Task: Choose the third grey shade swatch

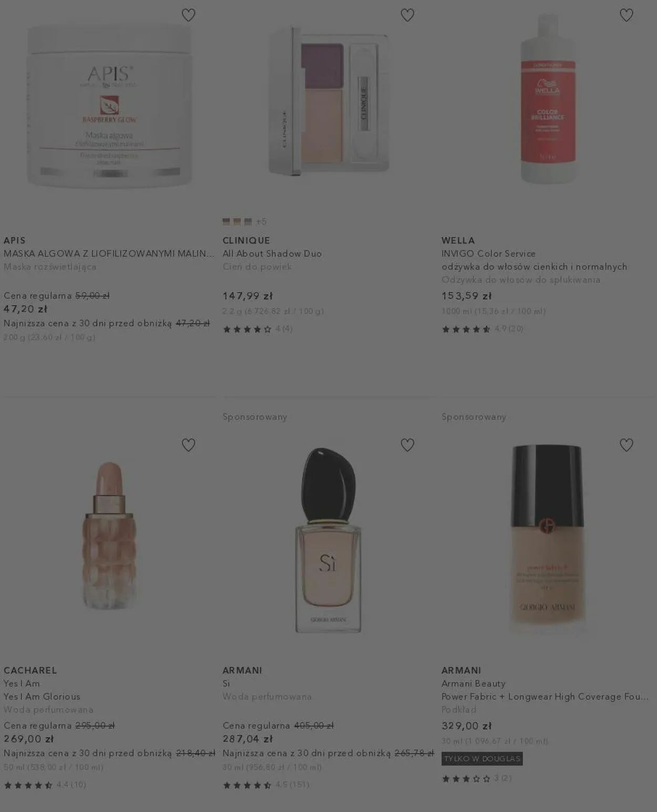Action: click(x=248, y=222)
